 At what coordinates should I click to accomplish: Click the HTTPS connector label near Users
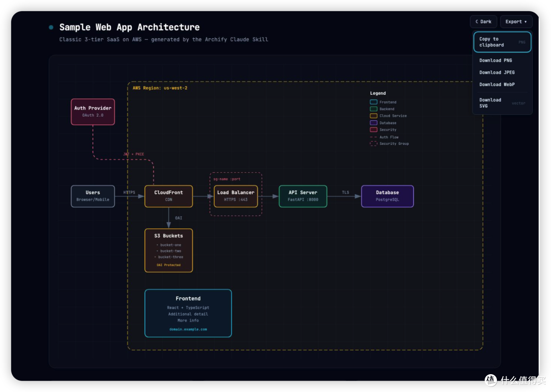click(x=129, y=193)
